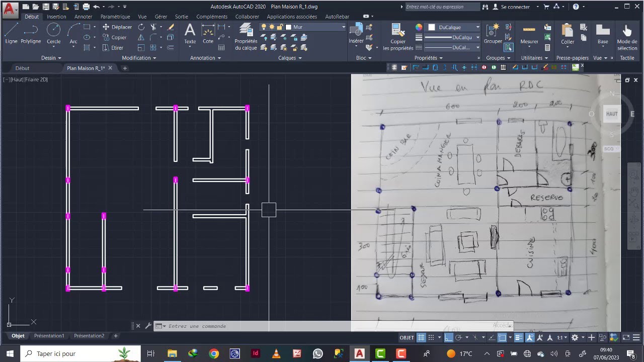644x362 pixels.
Task: Toggle ortho mode in status bar
Action: (449, 338)
